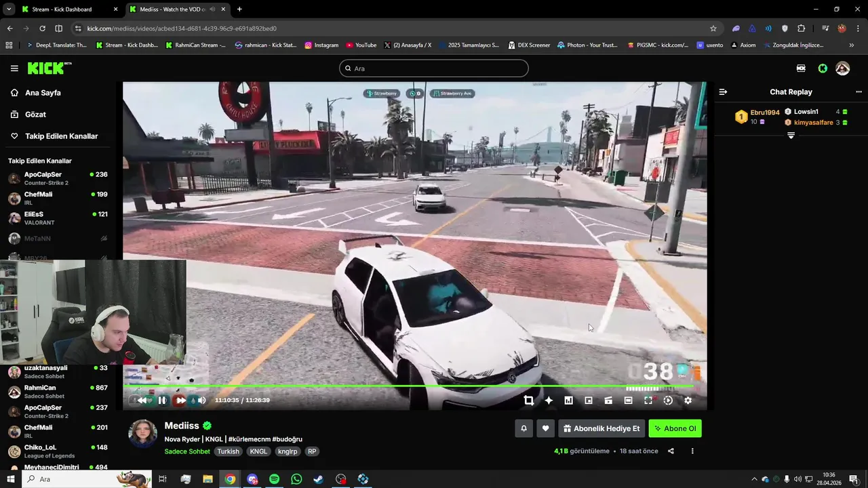Screen dimensions: 868x488
Task: Open Ana Sayfa in sidebar
Action: coord(43,93)
